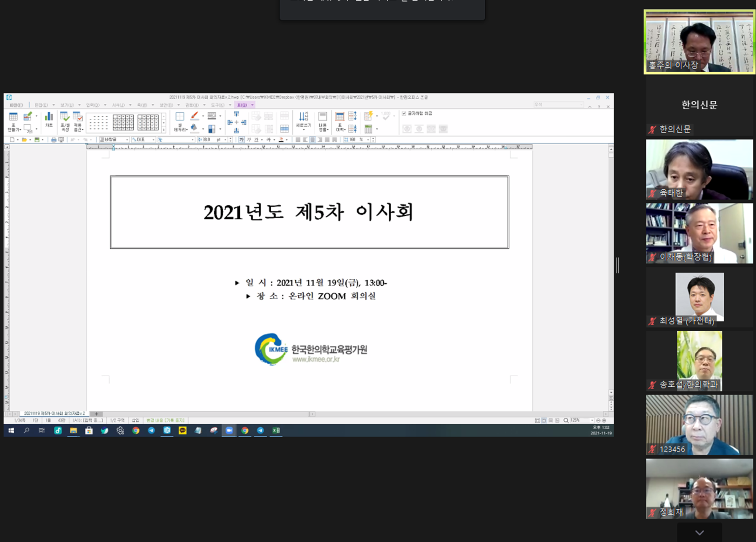Open the 바탕글 style dropdown
756x542 pixels.
127,139
